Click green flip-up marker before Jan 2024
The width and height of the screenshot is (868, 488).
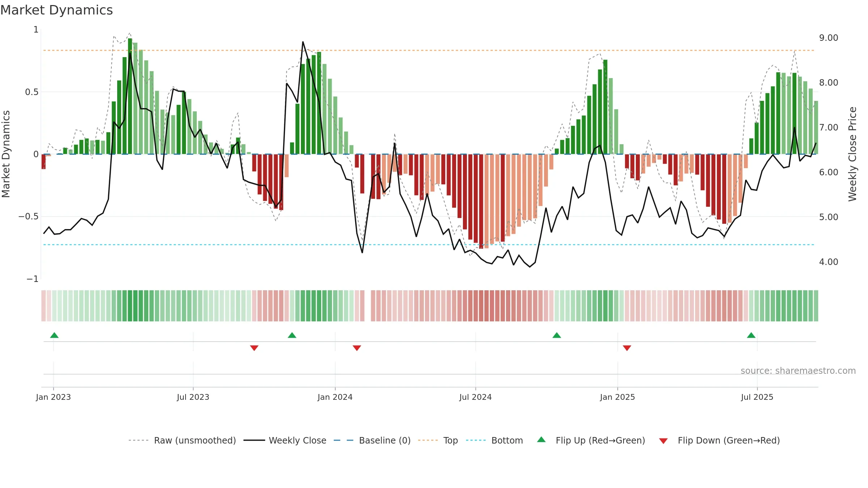click(292, 335)
